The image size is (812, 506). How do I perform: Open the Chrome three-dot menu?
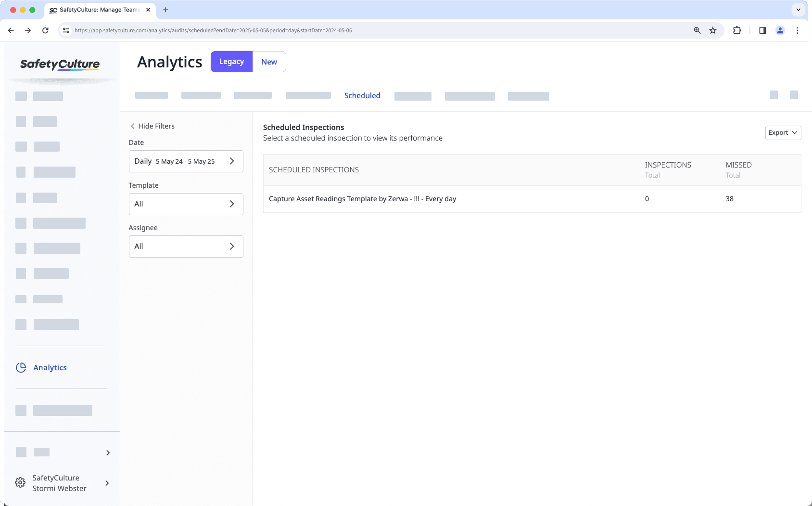click(x=797, y=30)
